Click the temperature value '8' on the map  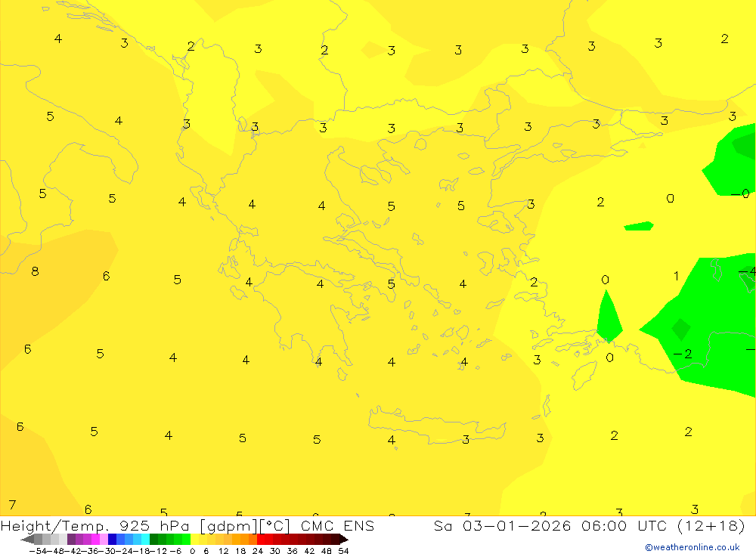click(35, 271)
